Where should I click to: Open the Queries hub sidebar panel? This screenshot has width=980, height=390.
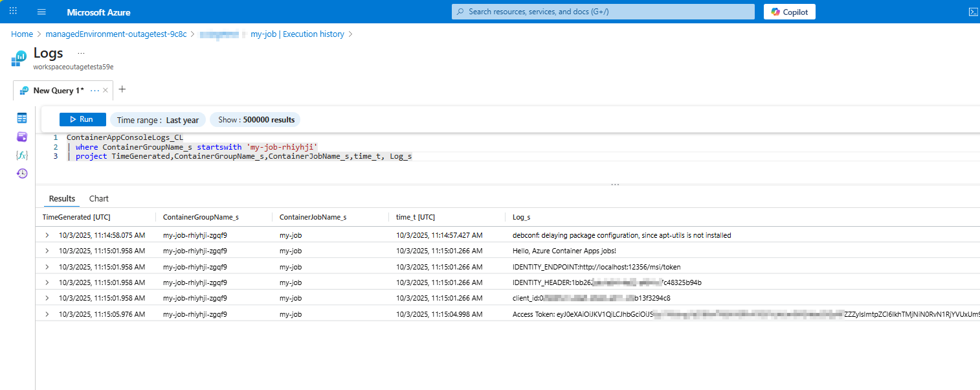21,136
